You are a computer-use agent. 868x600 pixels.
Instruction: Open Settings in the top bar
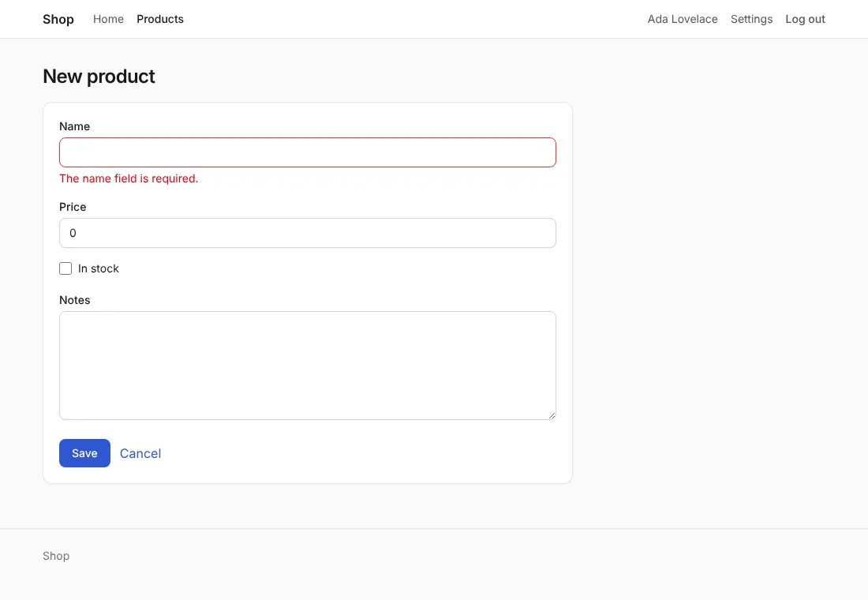pyautogui.click(x=751, y=20)
